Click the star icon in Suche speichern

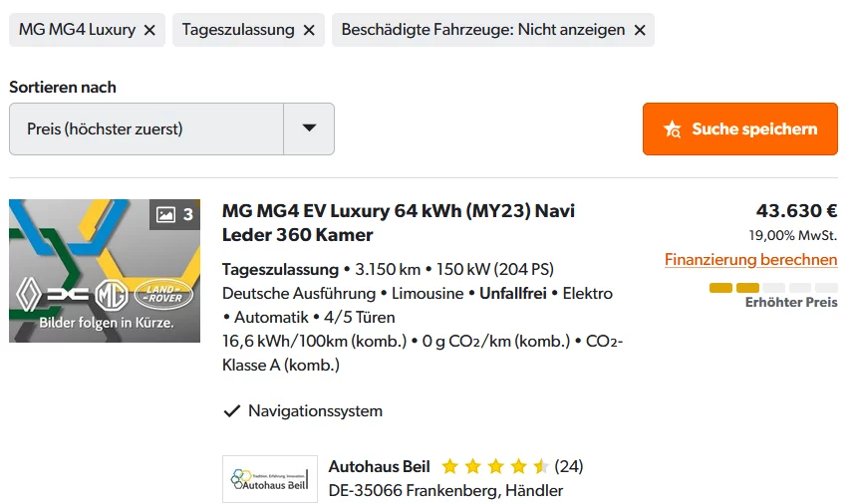tap(673, 129)
